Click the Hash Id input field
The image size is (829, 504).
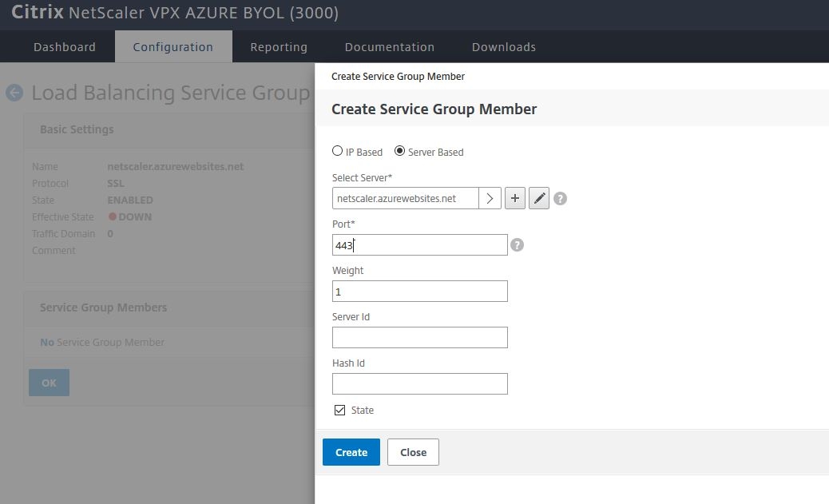(x=420, y=384)
